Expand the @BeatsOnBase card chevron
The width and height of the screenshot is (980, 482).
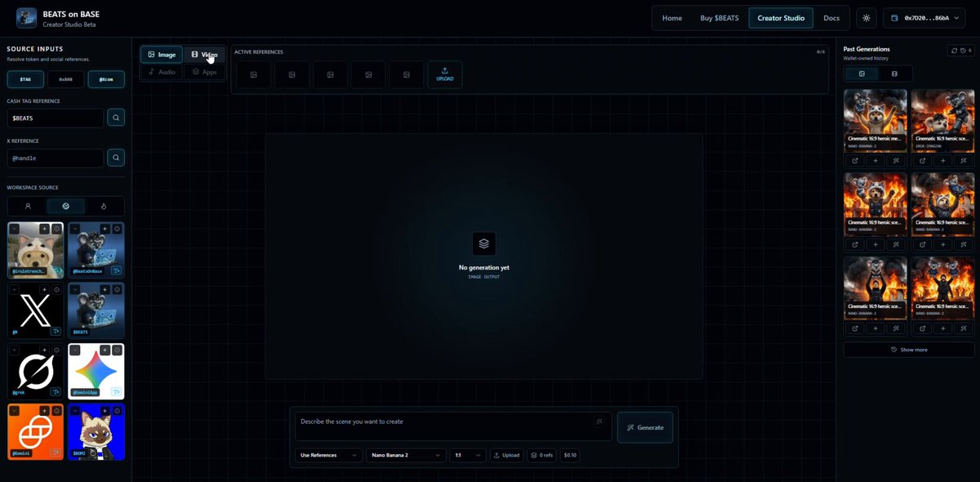75,229
